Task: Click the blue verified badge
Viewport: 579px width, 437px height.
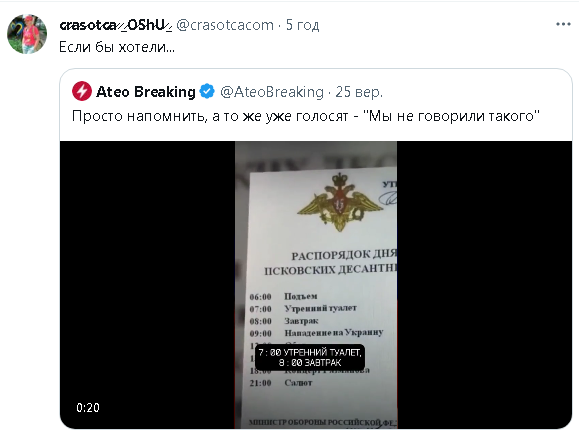Action: point(207,91)
